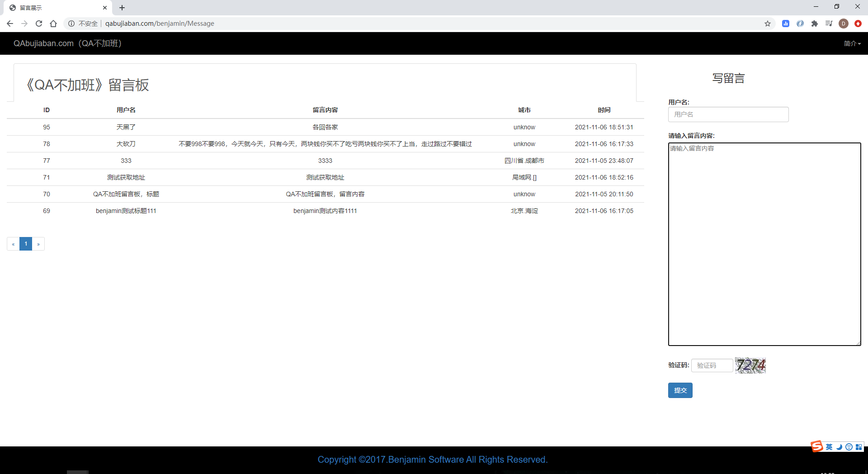Toggle the 英 language mode indicator
This screenshot has width=868, height=474.
coord(829,447)
